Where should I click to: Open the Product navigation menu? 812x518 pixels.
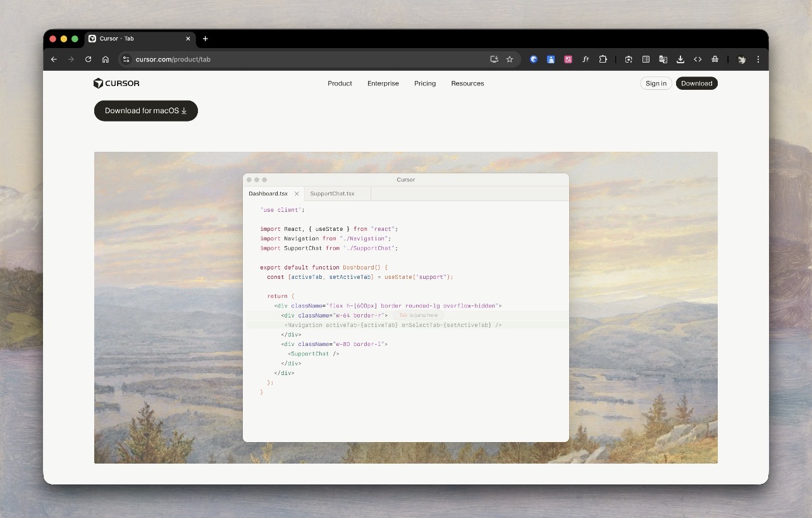[x=340, y=83]
